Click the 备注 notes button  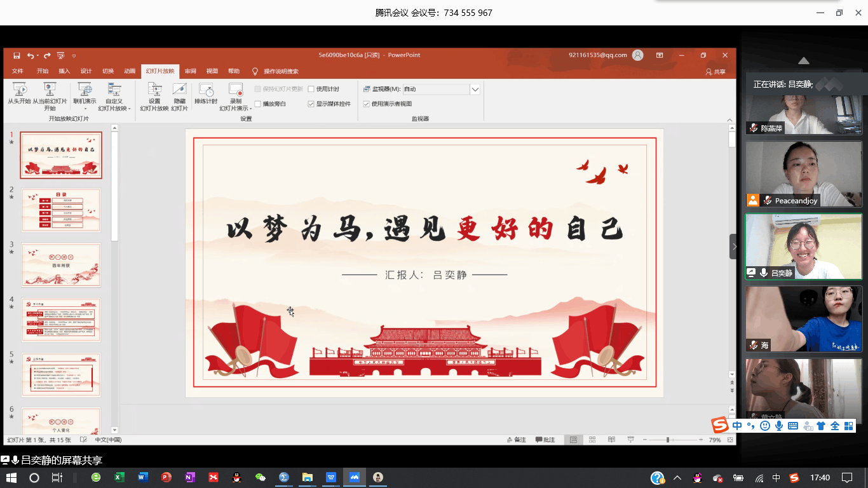517,440
